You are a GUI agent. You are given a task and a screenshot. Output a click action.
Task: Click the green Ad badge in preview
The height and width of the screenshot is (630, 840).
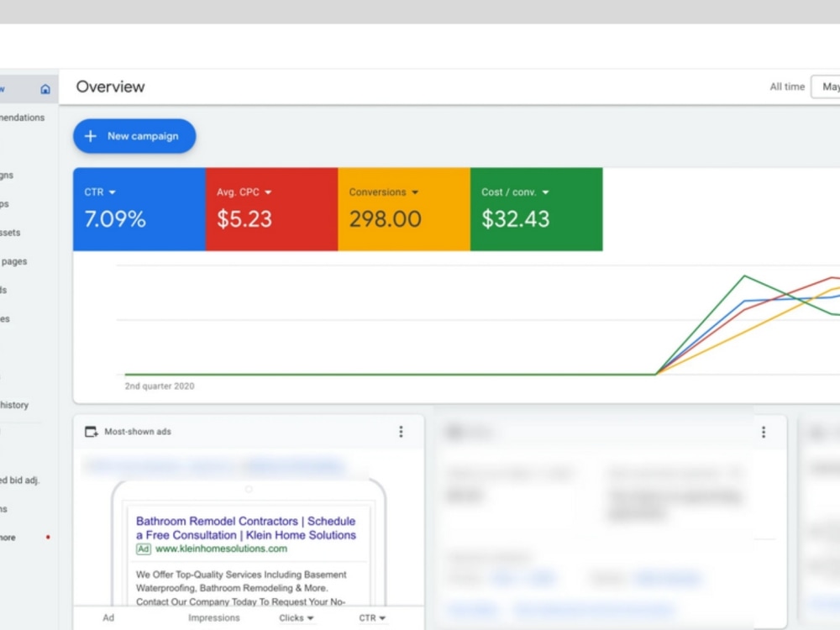tap(143, 549)
